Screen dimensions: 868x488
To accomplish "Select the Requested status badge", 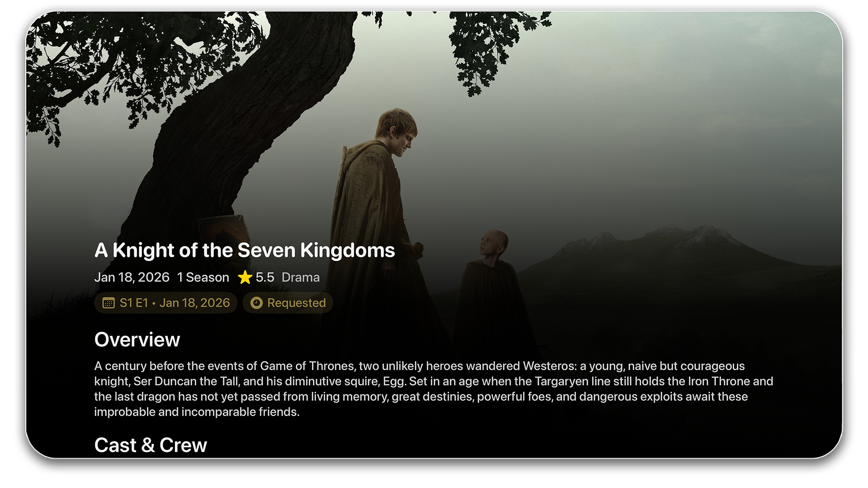I will click(288, 303).
